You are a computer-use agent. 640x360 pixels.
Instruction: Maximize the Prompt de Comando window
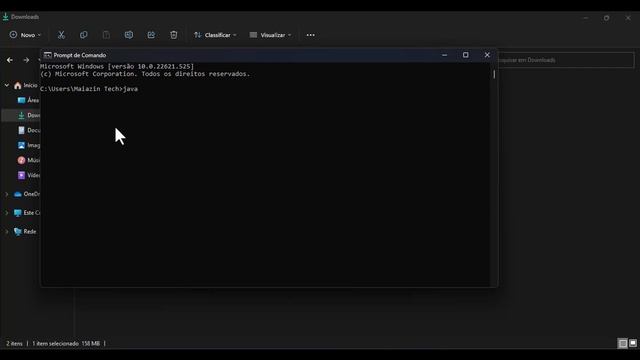pyautogui.click(x=466, y=55)
